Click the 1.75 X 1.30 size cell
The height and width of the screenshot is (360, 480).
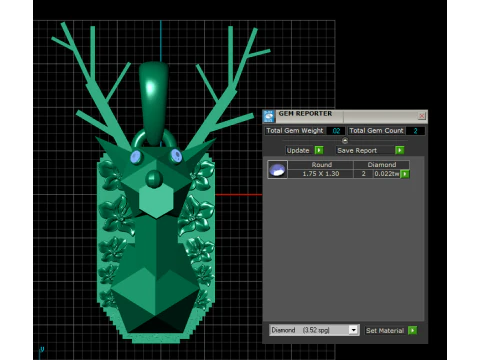click(321, 174)
